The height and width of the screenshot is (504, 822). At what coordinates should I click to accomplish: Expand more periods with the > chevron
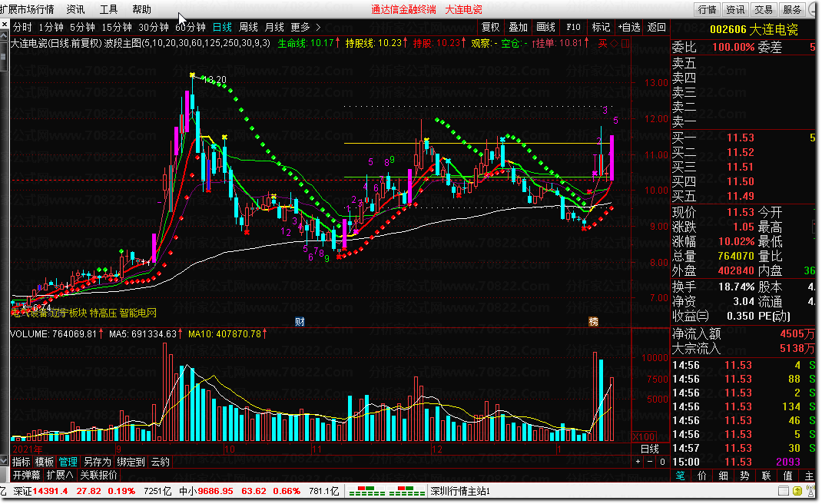[318, 27]
